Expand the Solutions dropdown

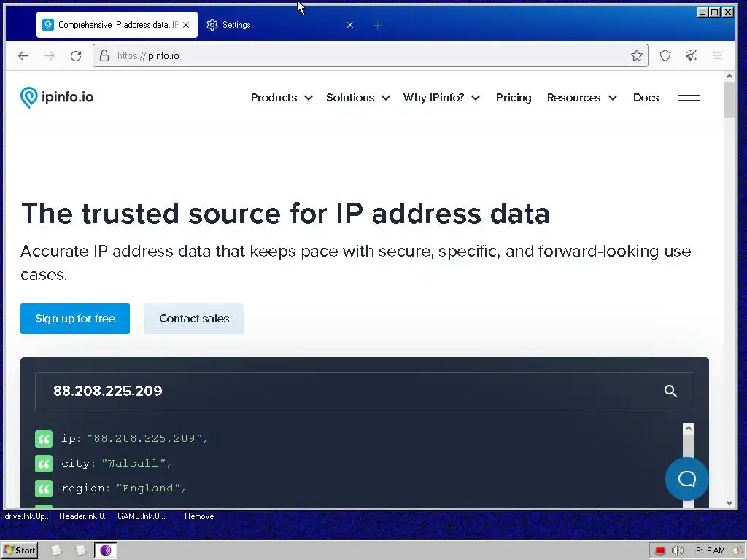click(x=357, y=98)
